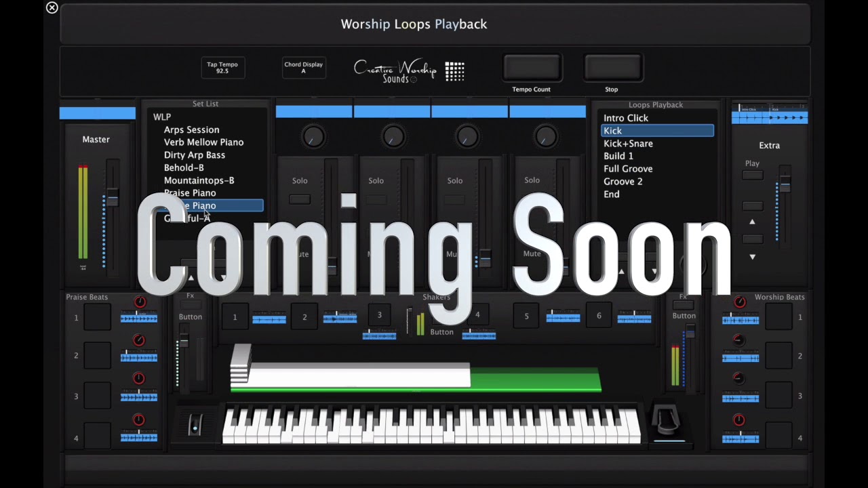
Task: Click the red knob for Worship Beats 4
Action: (x=739, y=420)
